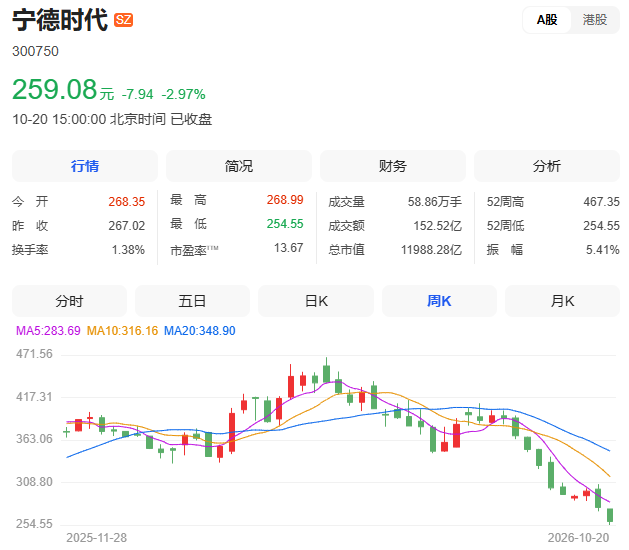Select the A股 market toggle
The image size is (629, 550).
point(547,20)
